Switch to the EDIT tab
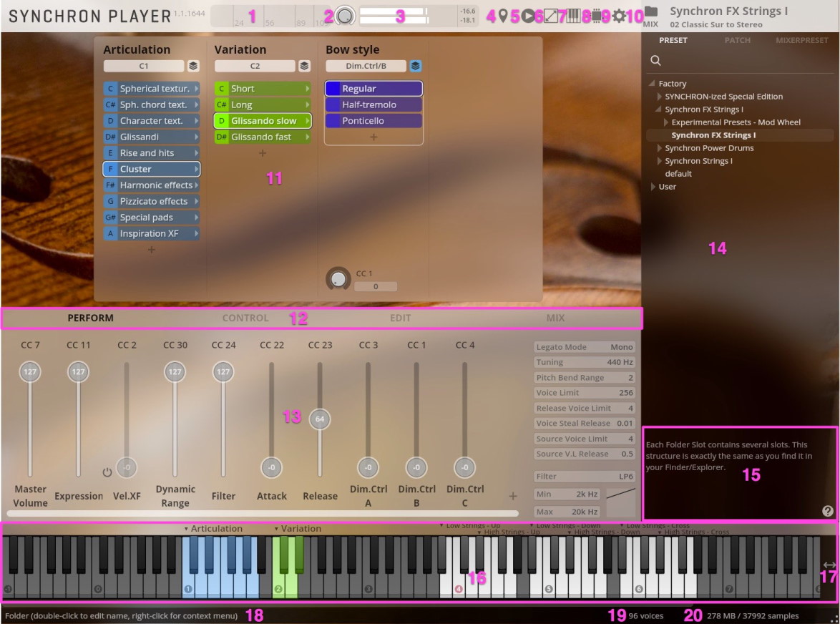 pyautogui.click(x=400, y=318)
